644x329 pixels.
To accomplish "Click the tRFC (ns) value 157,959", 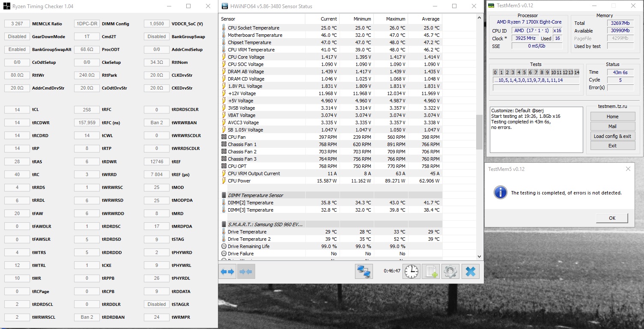I will [87, 123].
